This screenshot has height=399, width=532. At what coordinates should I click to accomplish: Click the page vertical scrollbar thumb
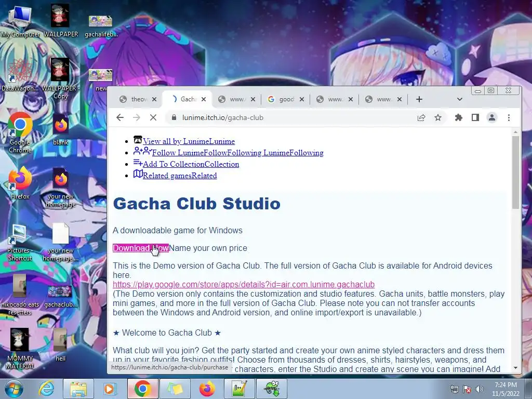click(515, 172)
